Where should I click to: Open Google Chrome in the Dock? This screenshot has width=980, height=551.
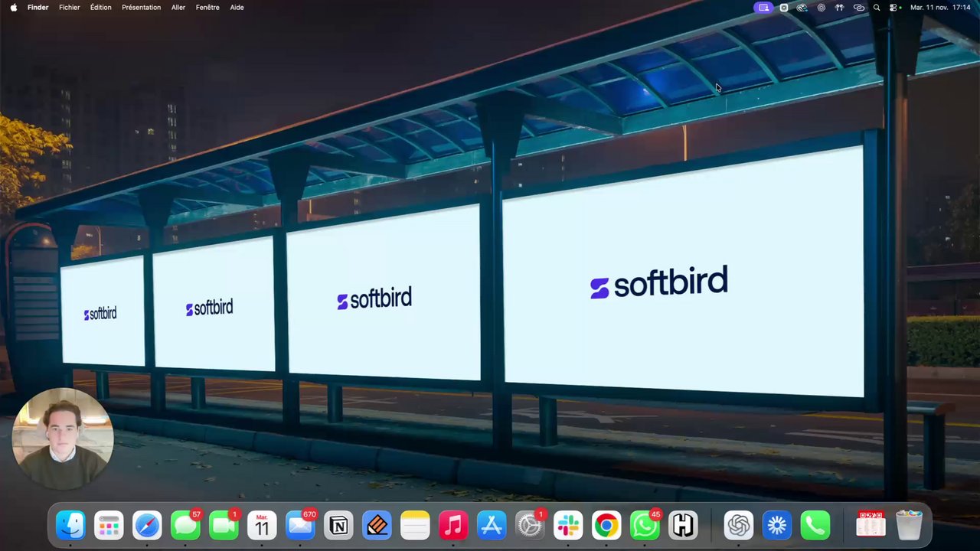[x=606, y=525]
